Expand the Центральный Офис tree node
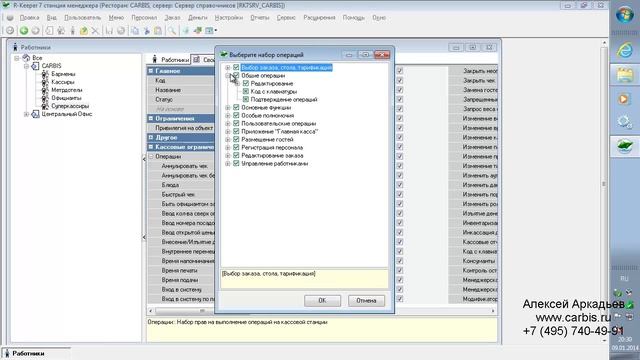This screenshot has width=640, height=360. 27,114
